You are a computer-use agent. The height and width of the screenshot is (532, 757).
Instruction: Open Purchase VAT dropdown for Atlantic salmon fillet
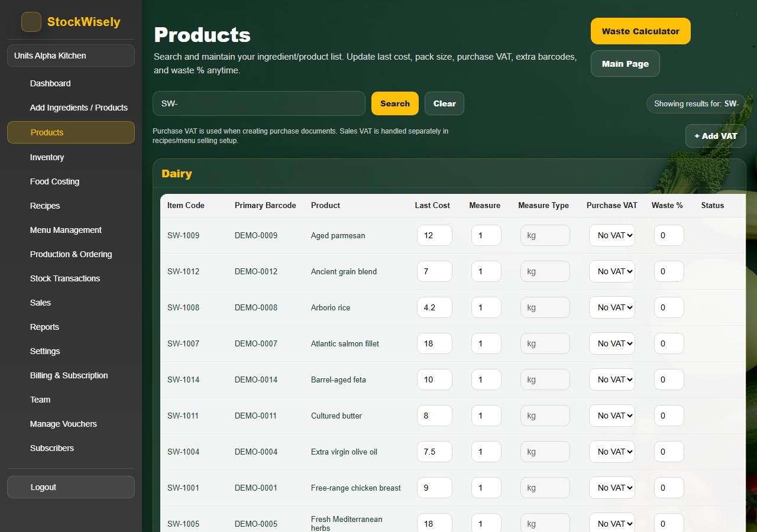pyautogui.click(x=612, y=343)
